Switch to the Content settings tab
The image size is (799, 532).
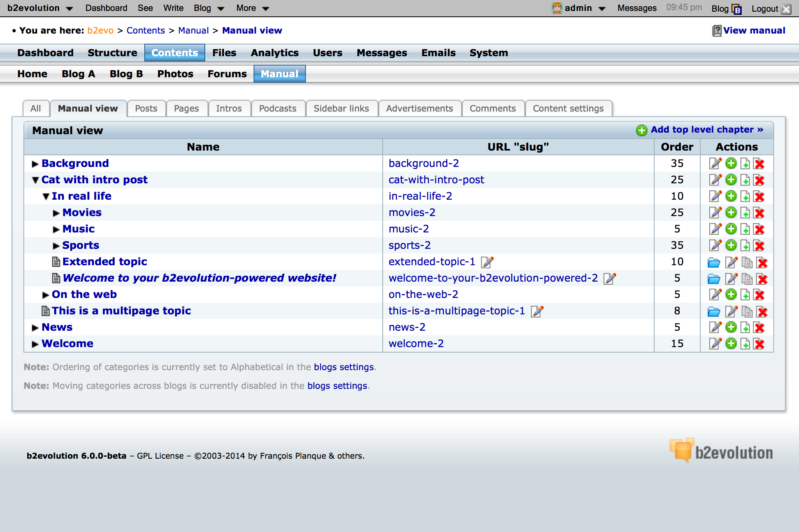568,108
